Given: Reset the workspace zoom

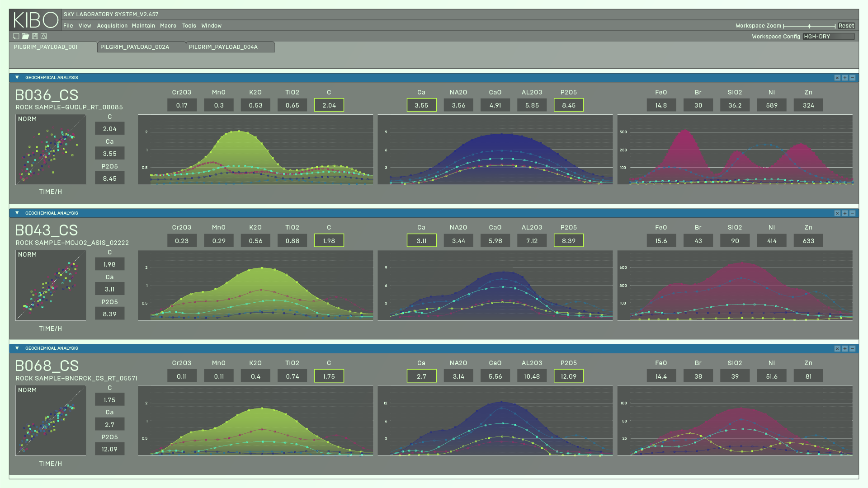Looking at the screenshot, I should click(x=846, y=26).
